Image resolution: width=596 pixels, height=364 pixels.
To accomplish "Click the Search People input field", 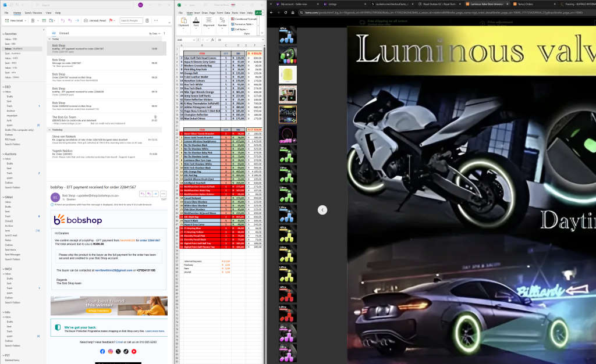I will (133, 20).
